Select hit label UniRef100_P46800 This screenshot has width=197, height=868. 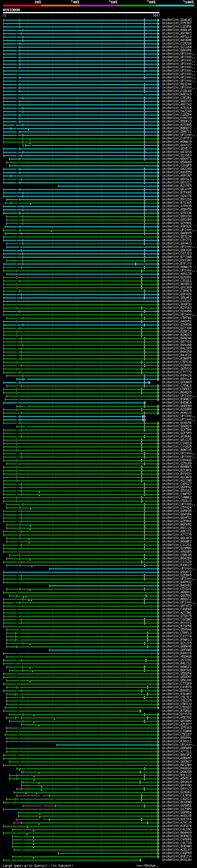tap(177, 768)
